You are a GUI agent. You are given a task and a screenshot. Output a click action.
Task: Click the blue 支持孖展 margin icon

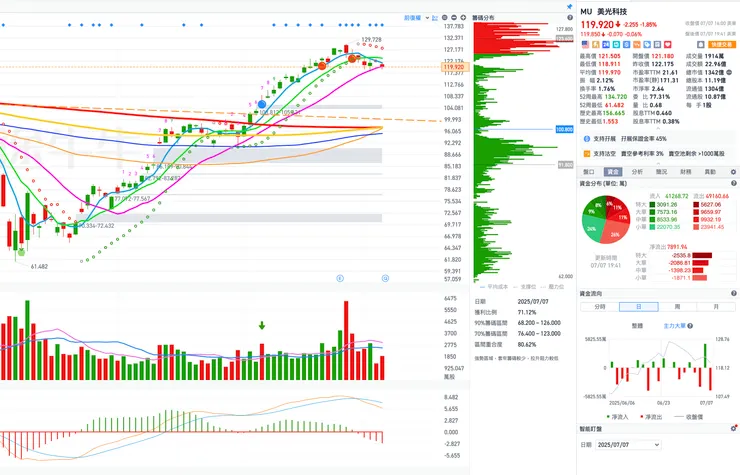tap(587, 139)
